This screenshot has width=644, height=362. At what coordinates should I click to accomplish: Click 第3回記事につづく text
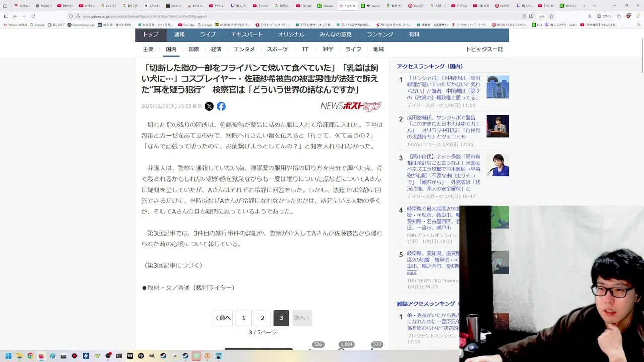[173, 265]
